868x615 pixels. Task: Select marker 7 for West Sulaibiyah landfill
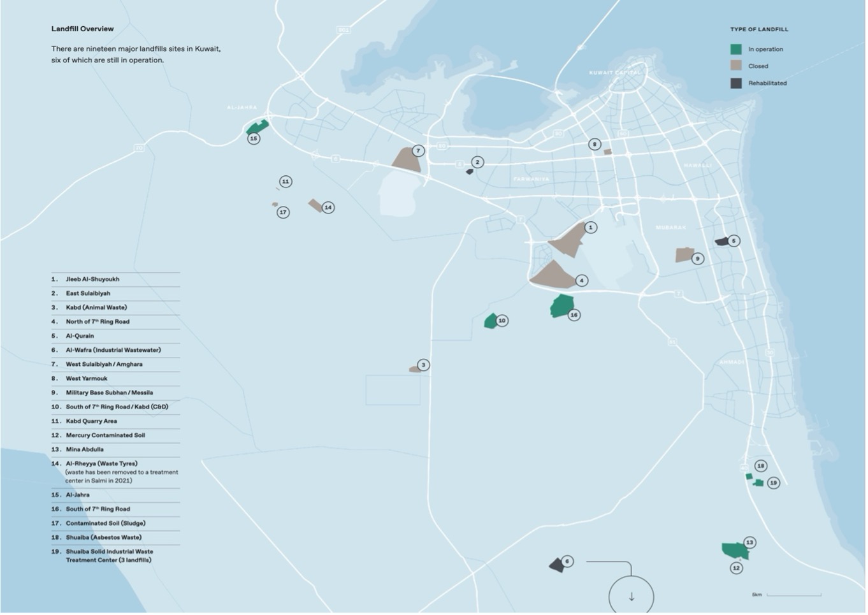pyautogui.click(x=418, y=151)
